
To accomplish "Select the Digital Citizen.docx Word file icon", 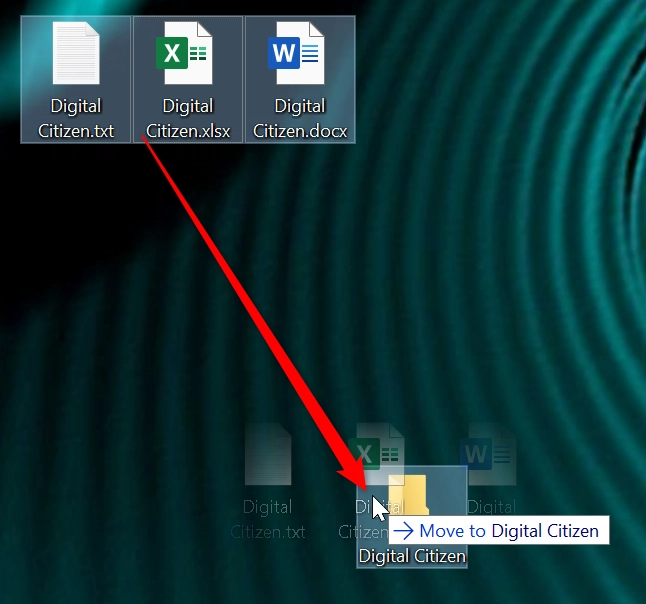I will point(296,53).
